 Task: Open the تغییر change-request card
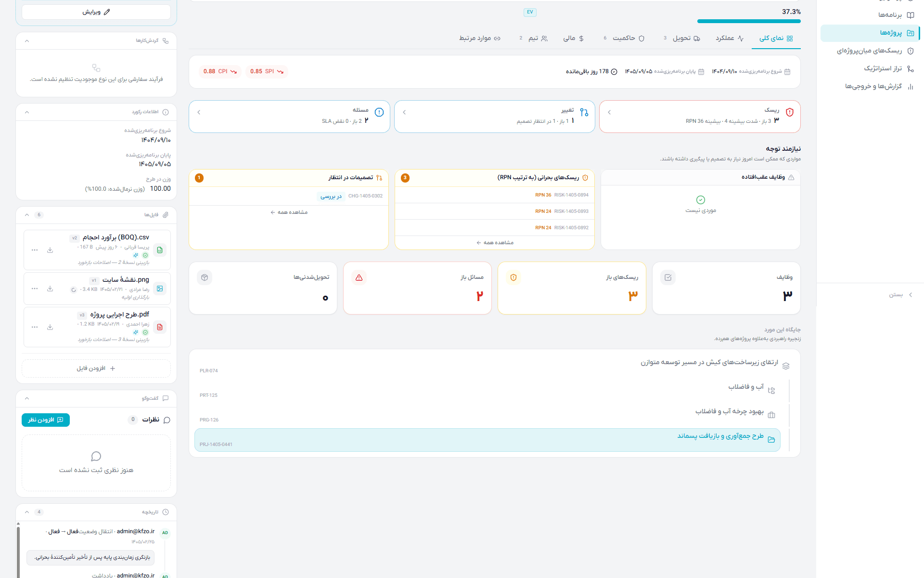pos(494,116)
